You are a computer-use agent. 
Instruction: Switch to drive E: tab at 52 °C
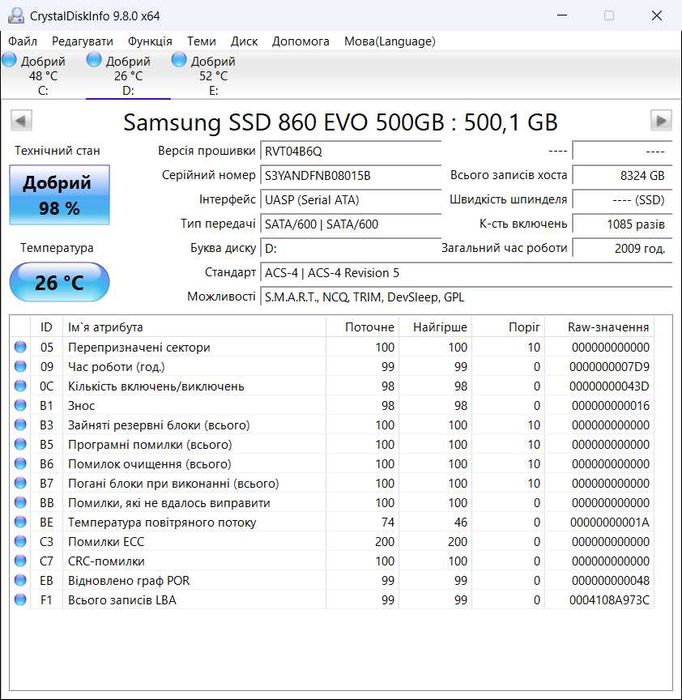coord(213,75)
